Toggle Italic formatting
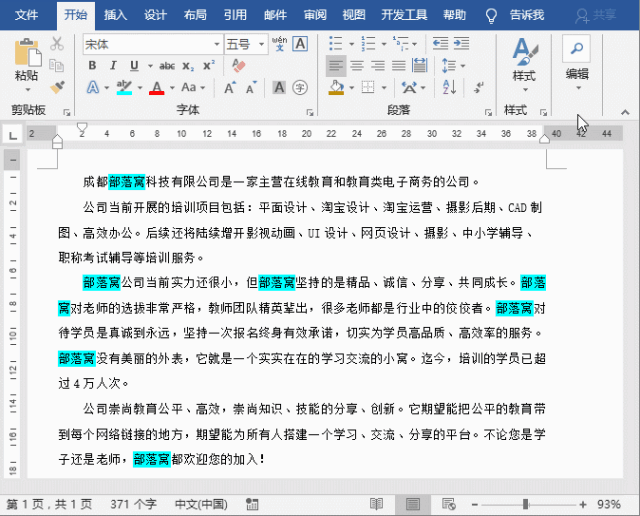Screen dimensions: 640x516 coord(114,66)
